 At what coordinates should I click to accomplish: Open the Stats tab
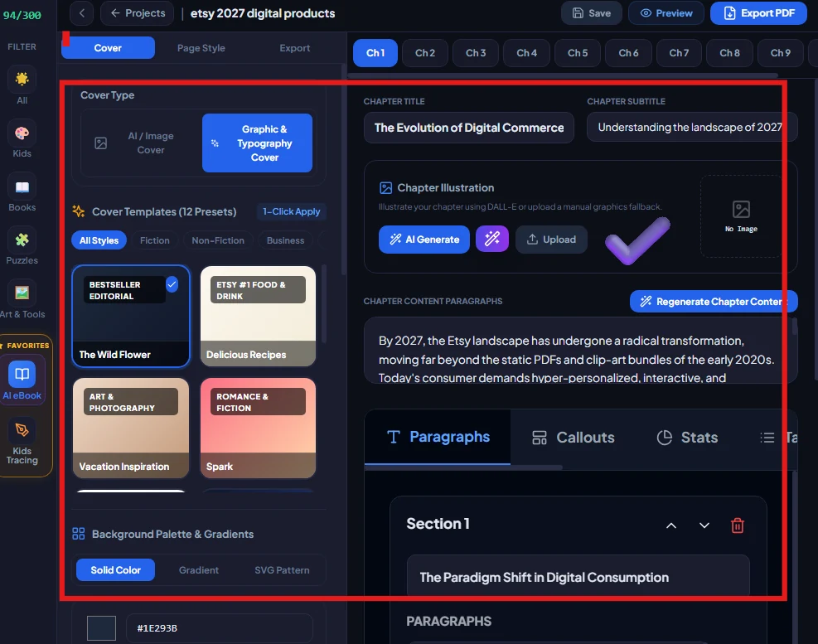(x=687, y=437)
